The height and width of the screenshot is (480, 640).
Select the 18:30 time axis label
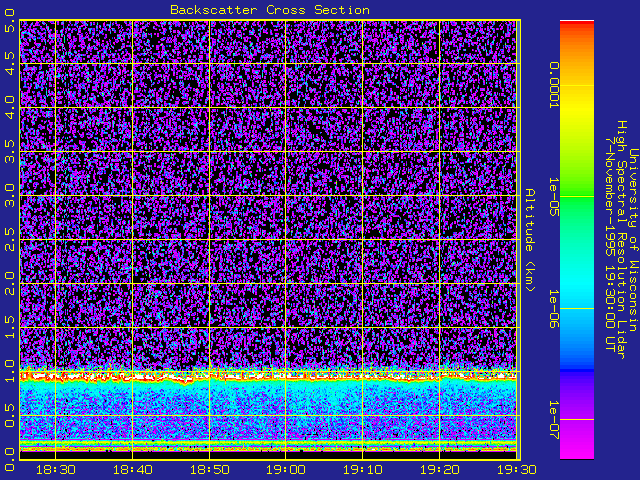(56, 470)
